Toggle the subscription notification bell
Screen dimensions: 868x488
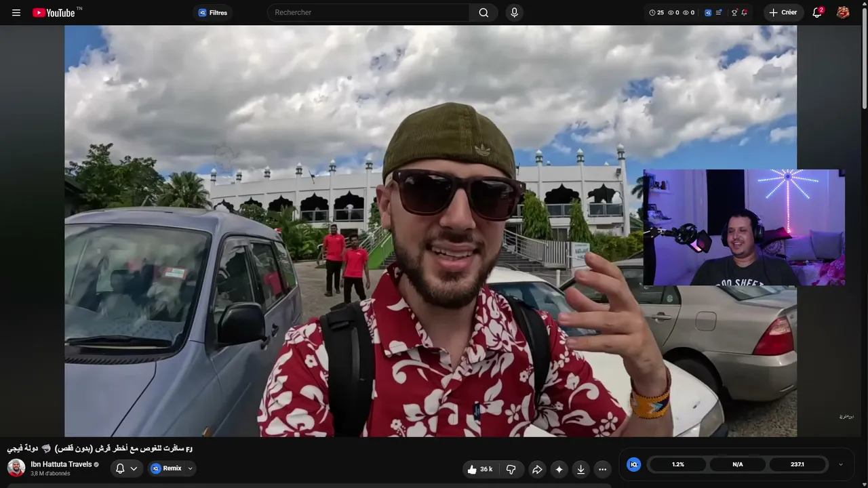tap(120, 468)
